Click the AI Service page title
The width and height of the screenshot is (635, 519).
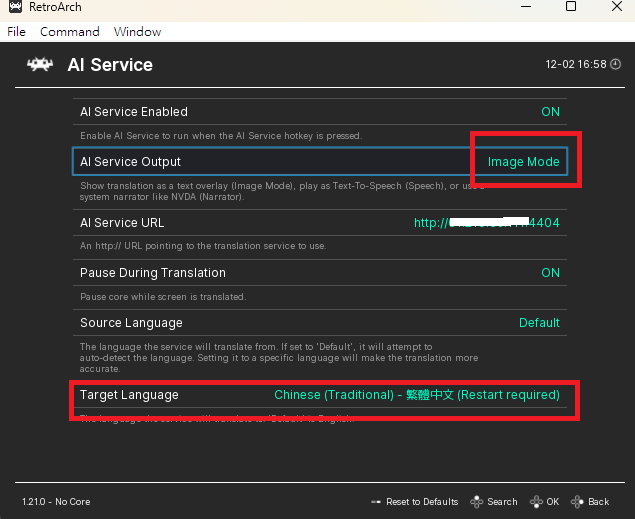pyautogui.click(x=110, y=65)
